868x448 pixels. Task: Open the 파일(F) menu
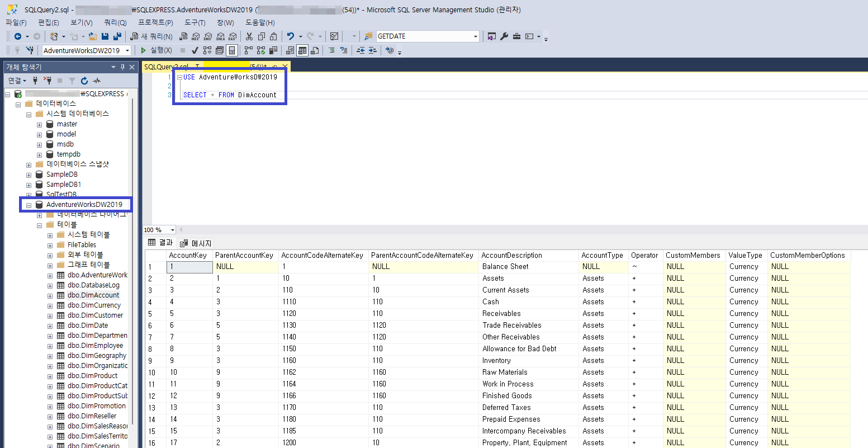coord(16,22)
